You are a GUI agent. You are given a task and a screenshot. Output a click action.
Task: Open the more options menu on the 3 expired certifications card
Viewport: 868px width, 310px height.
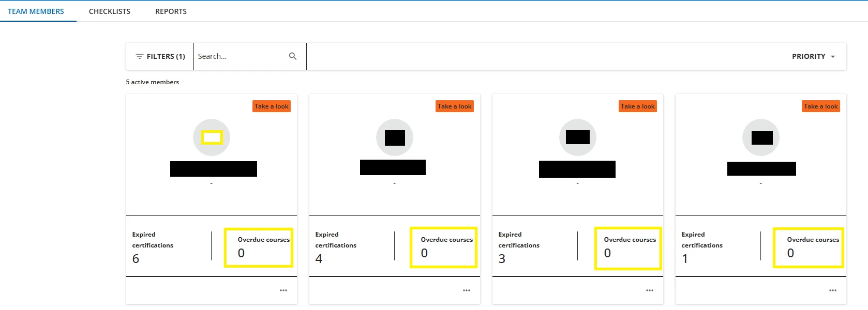pyautogui.click(x=650, y=290)
